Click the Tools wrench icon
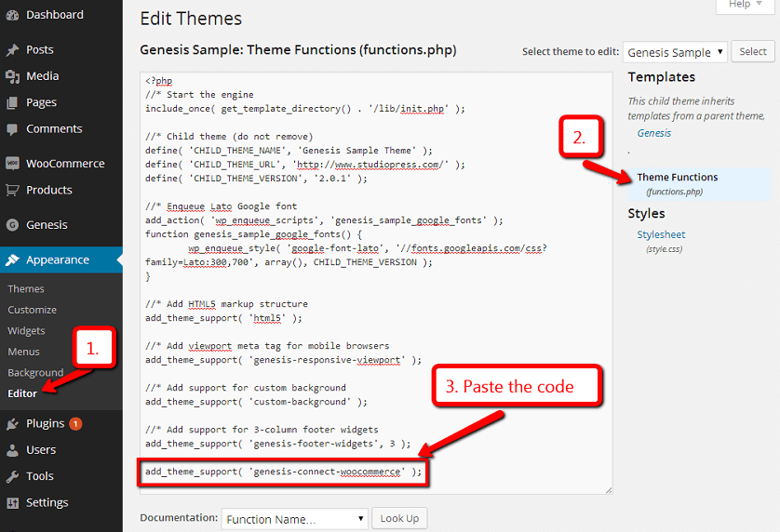Viewport: 780px width, 532px height. pyautogui.click(x=12, y=476)
